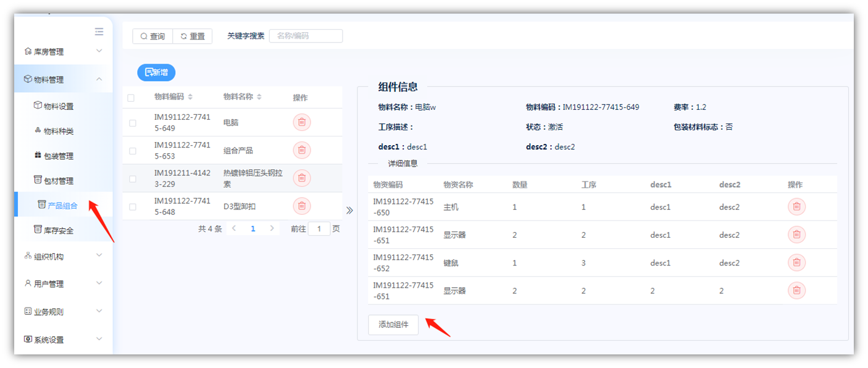Viewport: 868px width, 368px height.
Task: Sort by 物料编码 column sort arrows
Action: pos(190,97)
